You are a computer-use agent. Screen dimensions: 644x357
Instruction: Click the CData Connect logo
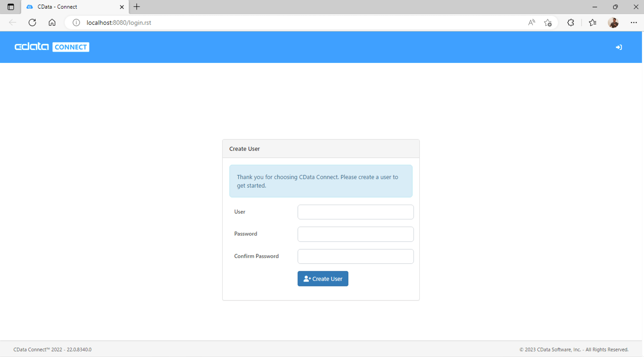pos(52,47)
